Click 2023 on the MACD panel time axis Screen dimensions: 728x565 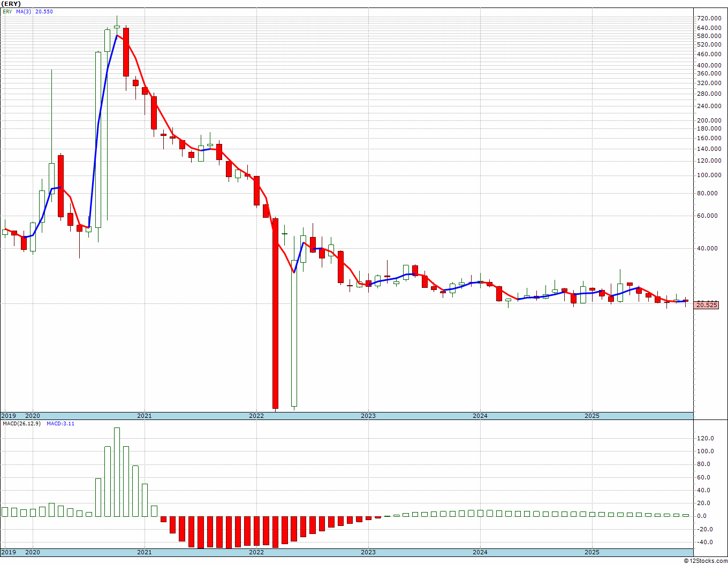pos(368,552)
